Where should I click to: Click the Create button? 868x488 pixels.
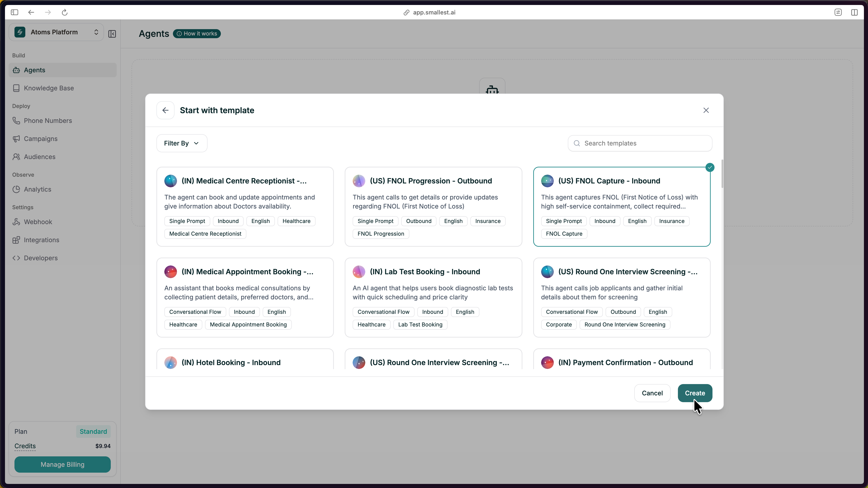[695, 393]
